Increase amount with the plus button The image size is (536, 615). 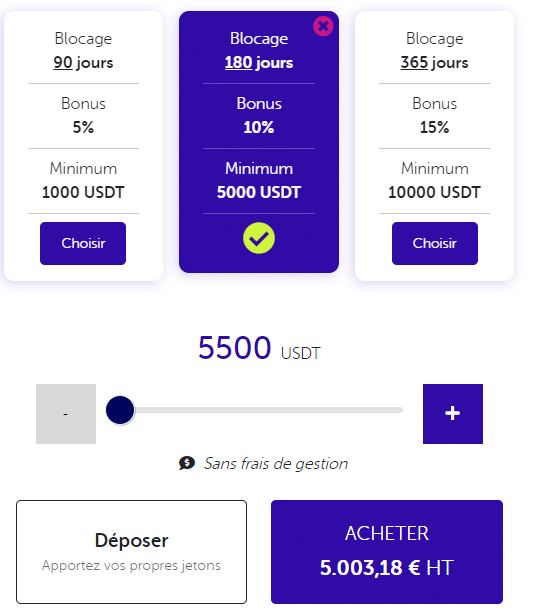pyautogui.click(x=453, y=414)
